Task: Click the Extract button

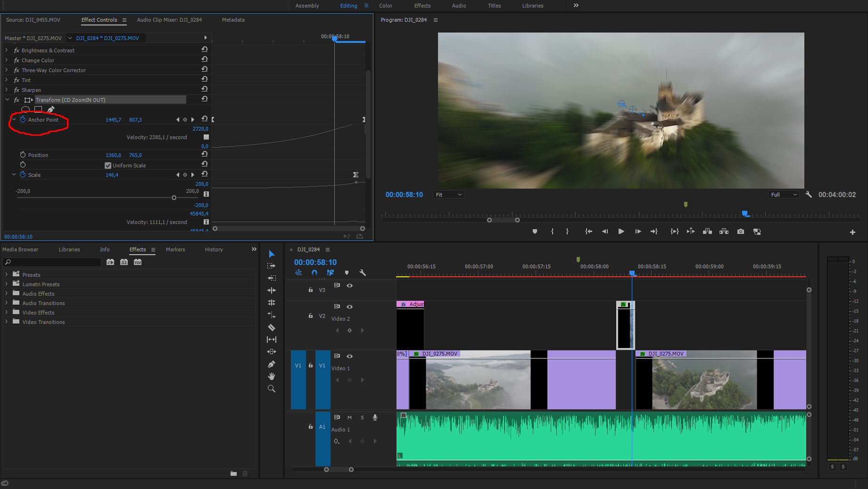Action: [724, 232]
